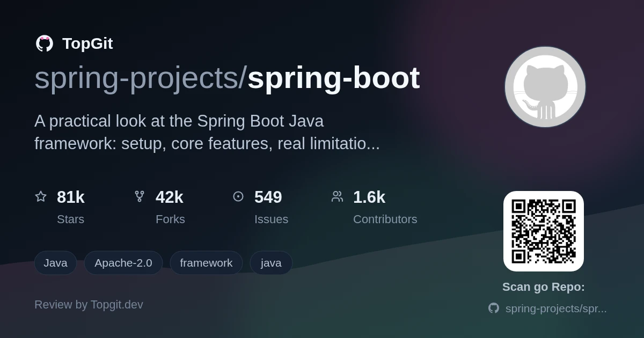Click the TopGit brand name
Viewport: 644px width, 338px height.
(87, 43)
